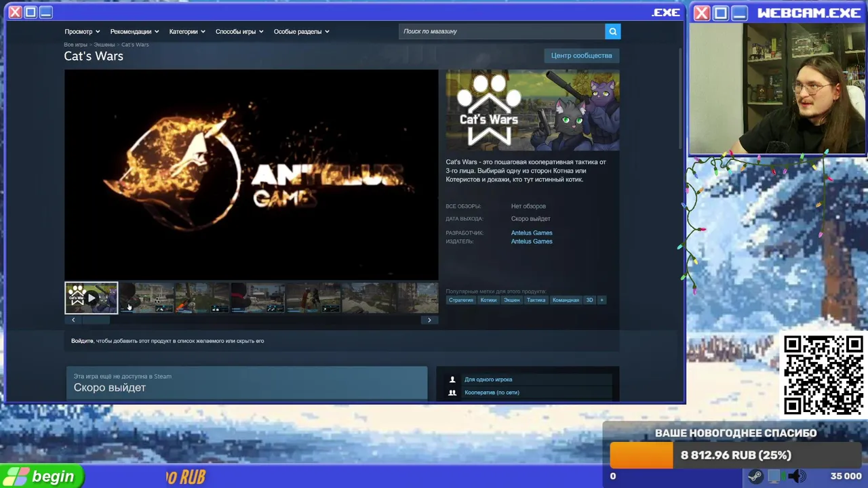Click the plus button to add a tag
The width and height of the screenshot is (868, 488).
click(601, 300)
